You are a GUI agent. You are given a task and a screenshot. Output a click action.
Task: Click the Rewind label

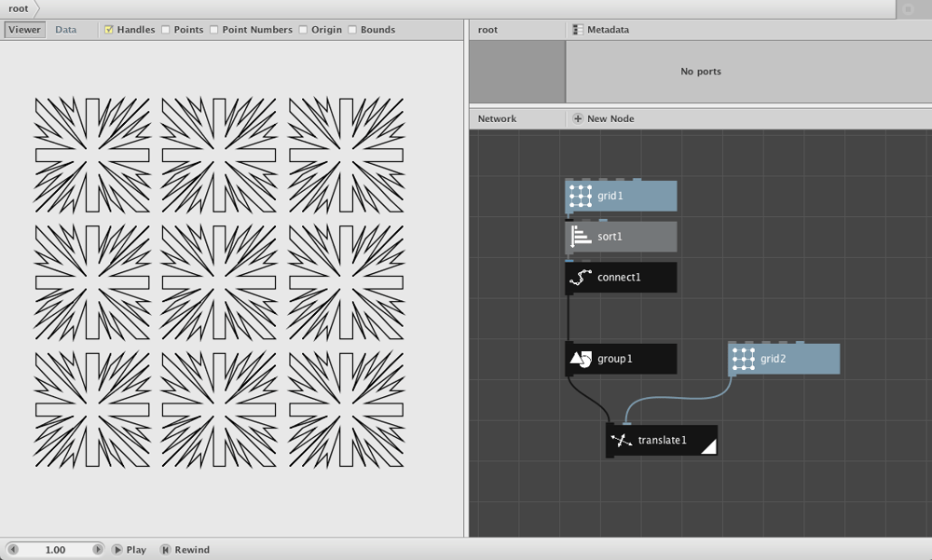click(x=192, y=550)
